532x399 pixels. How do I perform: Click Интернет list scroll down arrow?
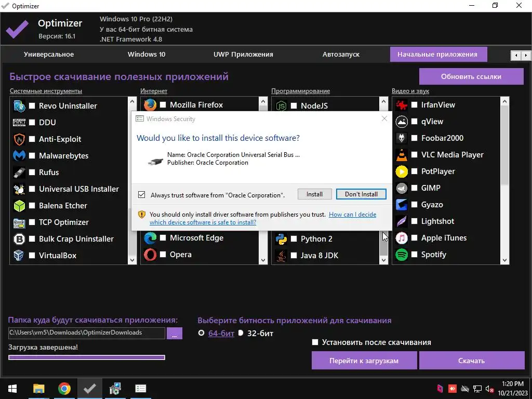pos(263,260)
